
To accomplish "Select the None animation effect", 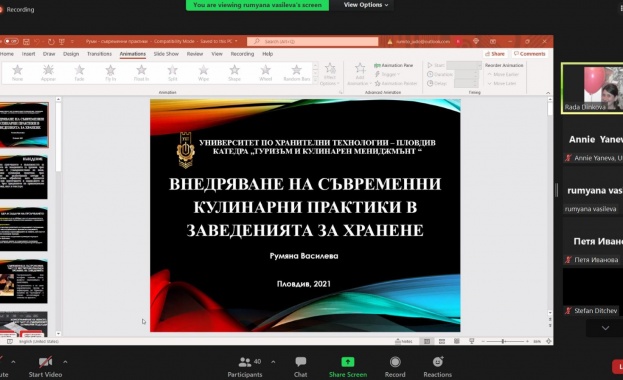I will [x=17, y=73].
